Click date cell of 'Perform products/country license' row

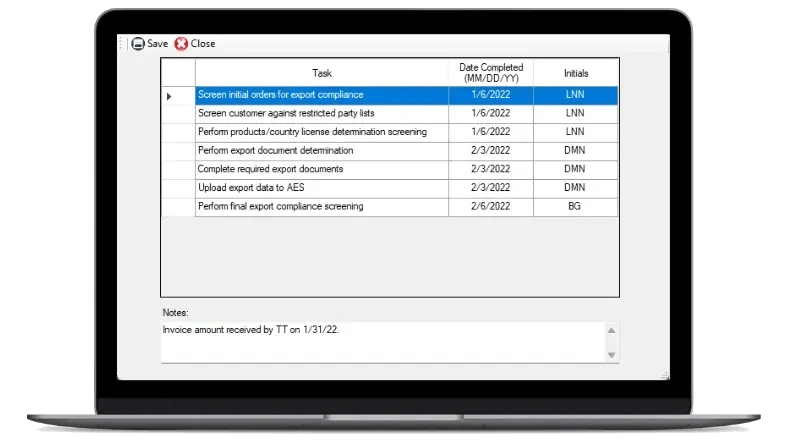click(x=491, y=133)
